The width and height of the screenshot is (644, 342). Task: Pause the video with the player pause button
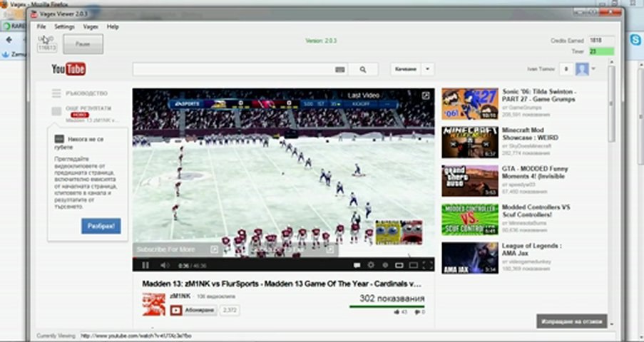(145, 265)
